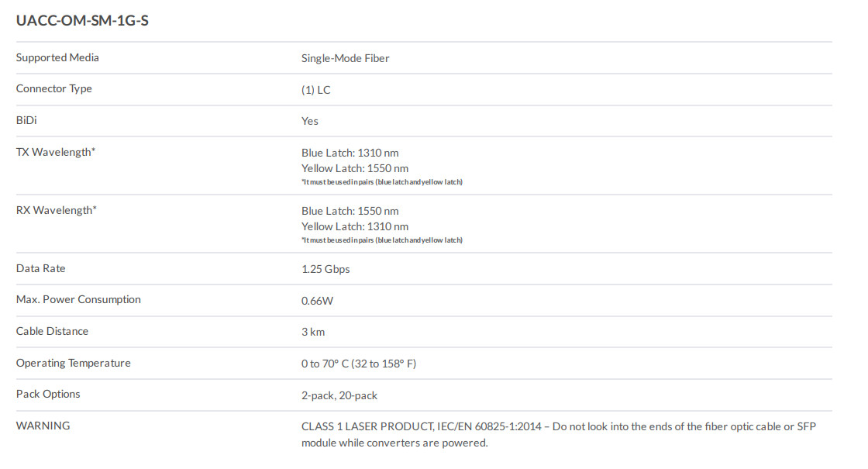Click the 3 km cable distance value
This screenshot has height=469, width=868.
pos(313,332)
